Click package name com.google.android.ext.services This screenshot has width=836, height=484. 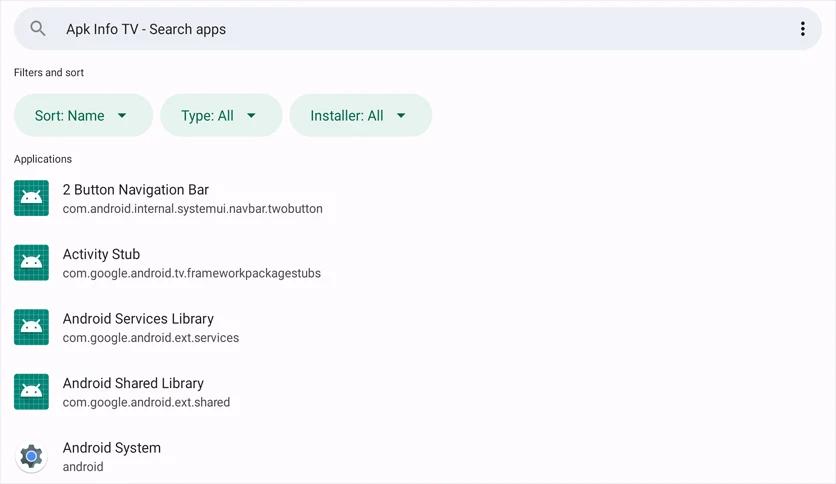[x=150, y=338]
